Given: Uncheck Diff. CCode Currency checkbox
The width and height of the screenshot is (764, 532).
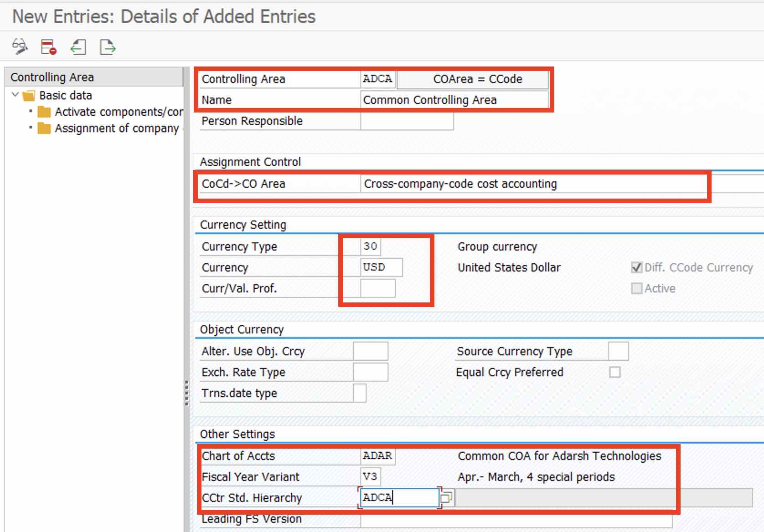Looking at the screenshot, I should (x=636, y=267).
